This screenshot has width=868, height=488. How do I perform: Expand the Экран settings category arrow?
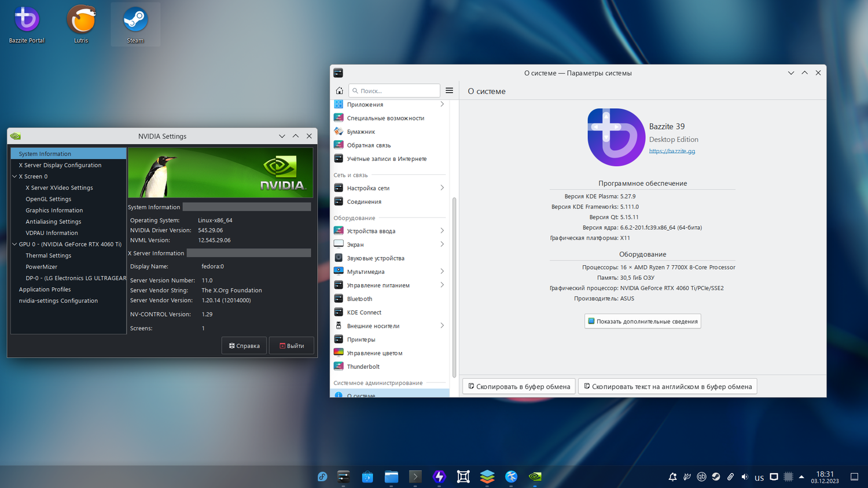point(442,244)
